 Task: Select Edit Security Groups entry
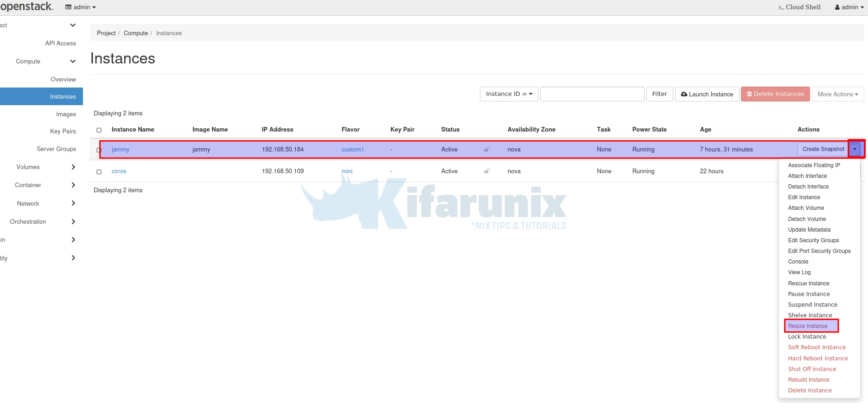813,240
